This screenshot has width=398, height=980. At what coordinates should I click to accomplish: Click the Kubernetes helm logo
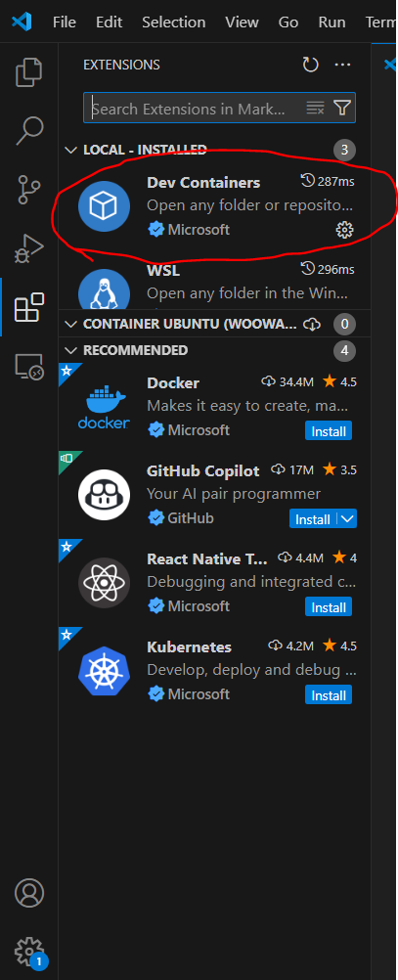(x=104, y=671)
